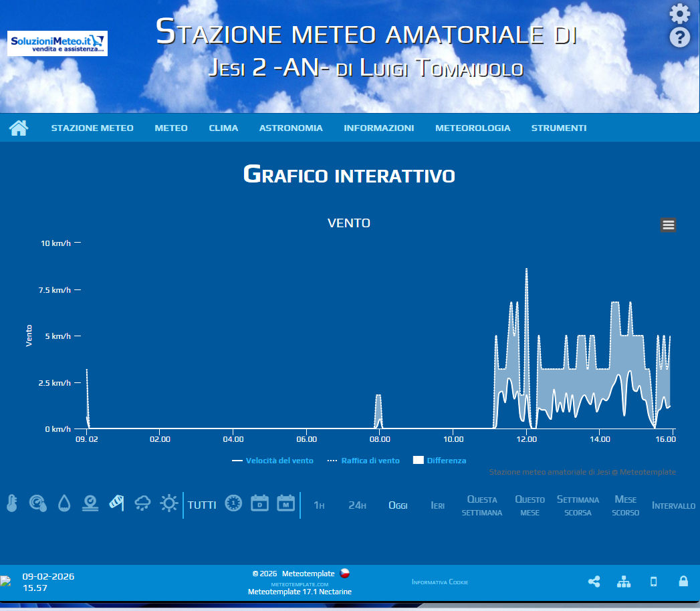Expand the Astronomia menu
The width and height of the screenshot is (700, 611).
(x=291, y=128)
